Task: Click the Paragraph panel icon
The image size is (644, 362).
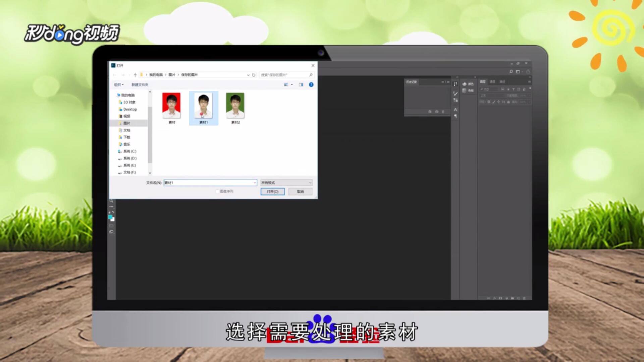Action: coord(455,116)
